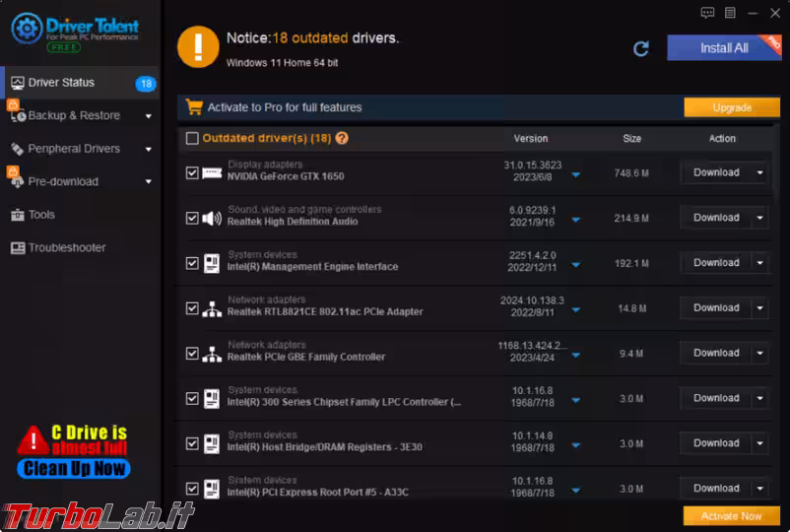
Task: Click the PCI Express Root Port icon
Action: tap(212, 489)
